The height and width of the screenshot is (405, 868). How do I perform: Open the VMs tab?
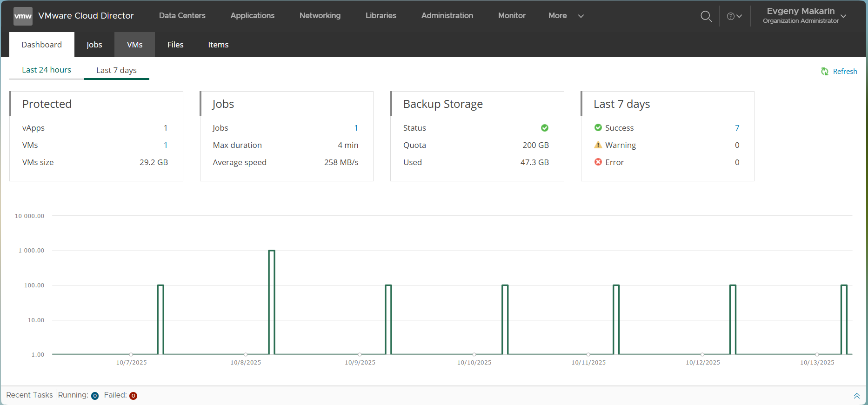coord(134,45)
